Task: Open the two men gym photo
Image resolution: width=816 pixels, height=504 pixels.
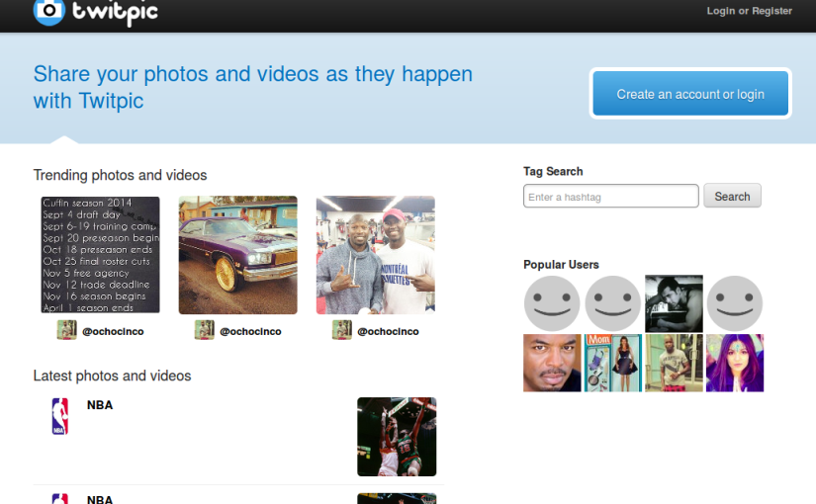Action: tap(376, 255)
